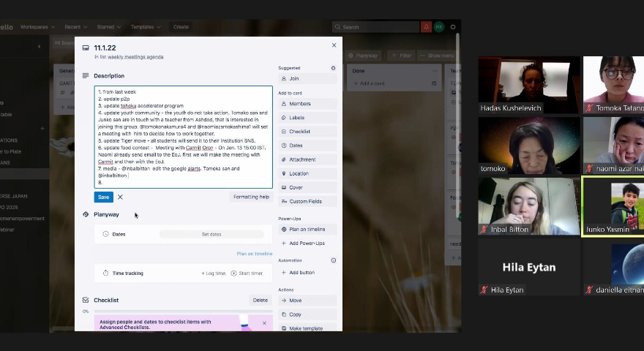Copy the card
This screenshot has height=351, width=644.
tap(307, 314)
